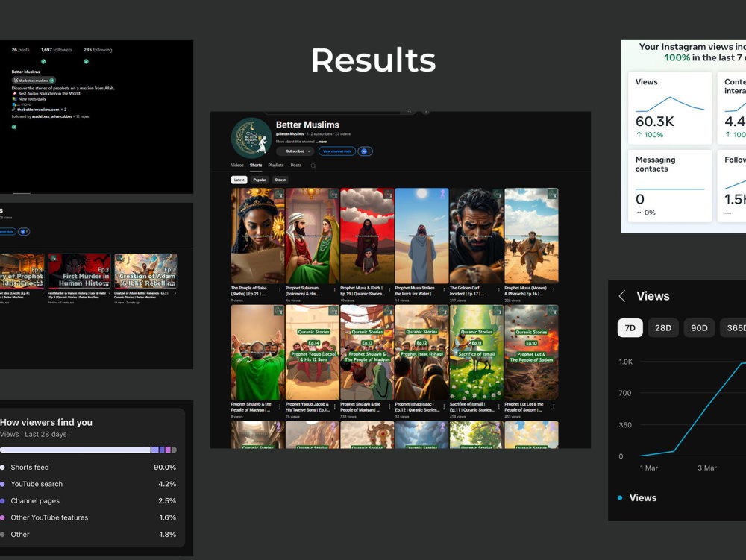Select the Latest filter chip

(x=239, y=180)
